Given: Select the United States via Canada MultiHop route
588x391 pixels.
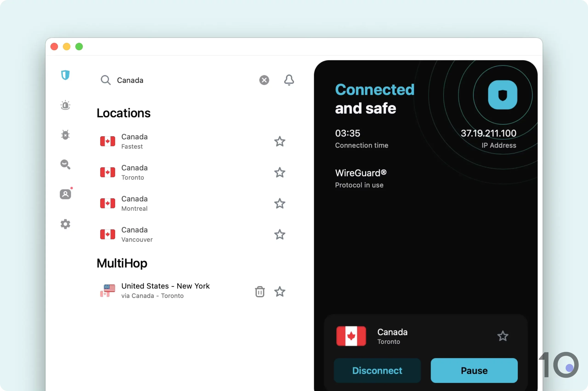Looking at the screenshot, I should pyautogui.click(x=165, y=290).
